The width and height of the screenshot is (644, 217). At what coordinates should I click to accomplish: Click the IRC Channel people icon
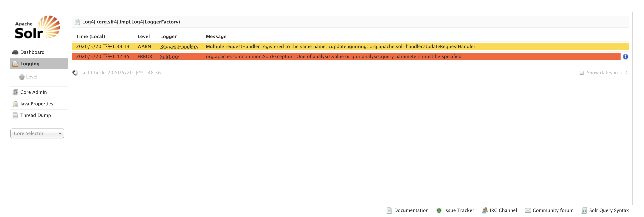click(x=485, y=210)
